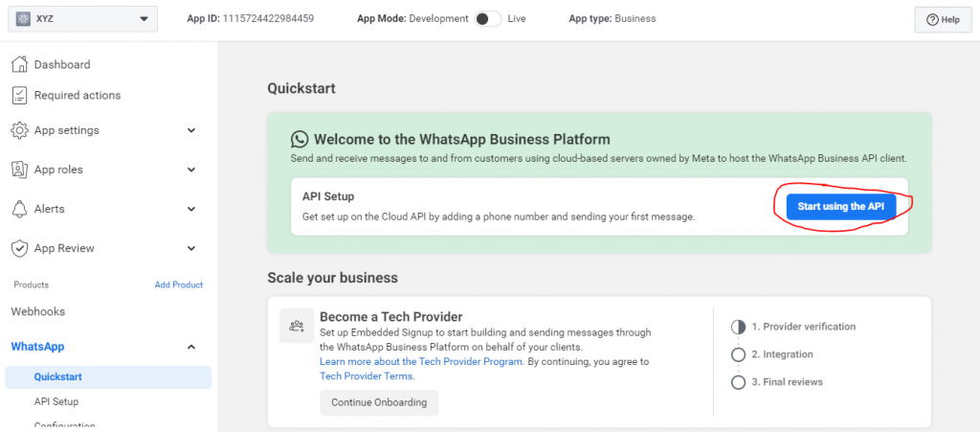Click the Tech Provider people icon
980x432 pixels.
coord(297,326)
